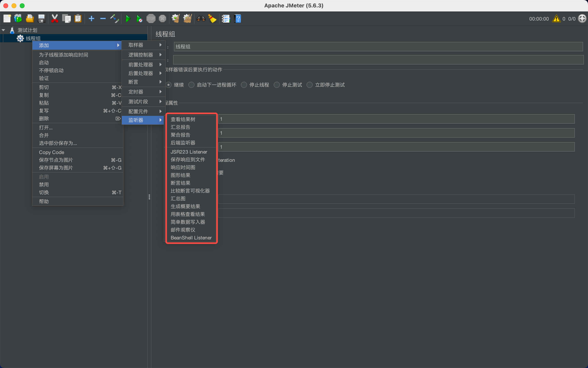Click the blue plus Expand All icon
This screenshot has height=368, width=588.
tap(92, 18)
